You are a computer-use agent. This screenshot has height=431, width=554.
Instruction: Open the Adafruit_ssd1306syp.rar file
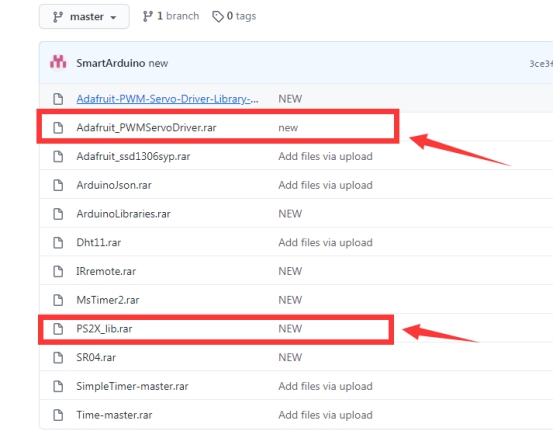pyautogui.click(x=133, y=156)
